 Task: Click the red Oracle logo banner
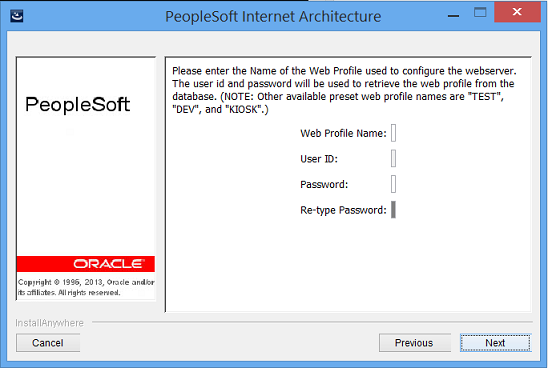tap(86, 264)
